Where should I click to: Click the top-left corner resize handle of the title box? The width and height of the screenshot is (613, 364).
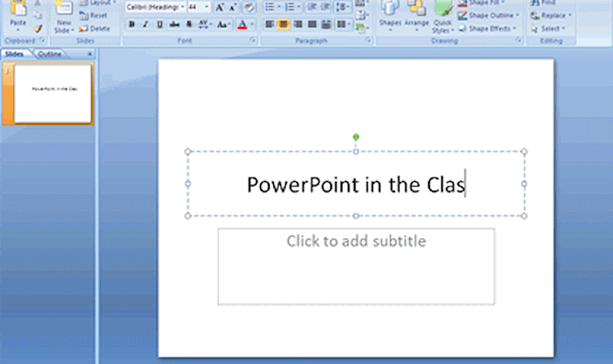click(x=187, y=151)
